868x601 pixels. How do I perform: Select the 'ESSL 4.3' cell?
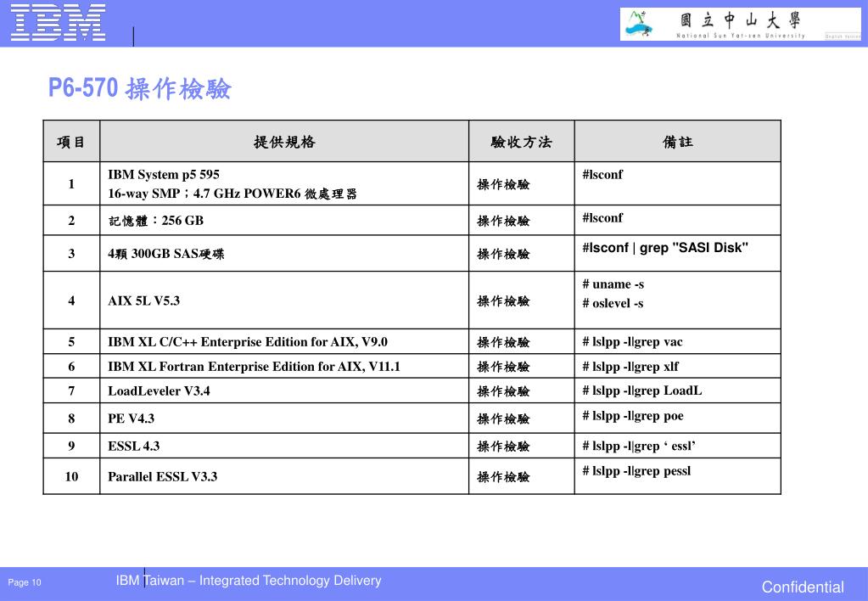(284, 446)
